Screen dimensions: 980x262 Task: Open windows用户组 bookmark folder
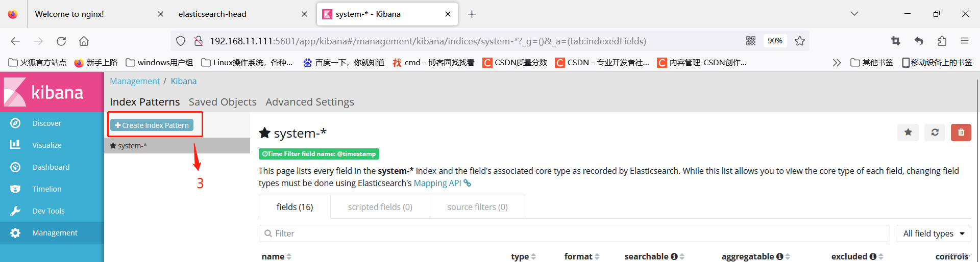[x=159, y=62]
